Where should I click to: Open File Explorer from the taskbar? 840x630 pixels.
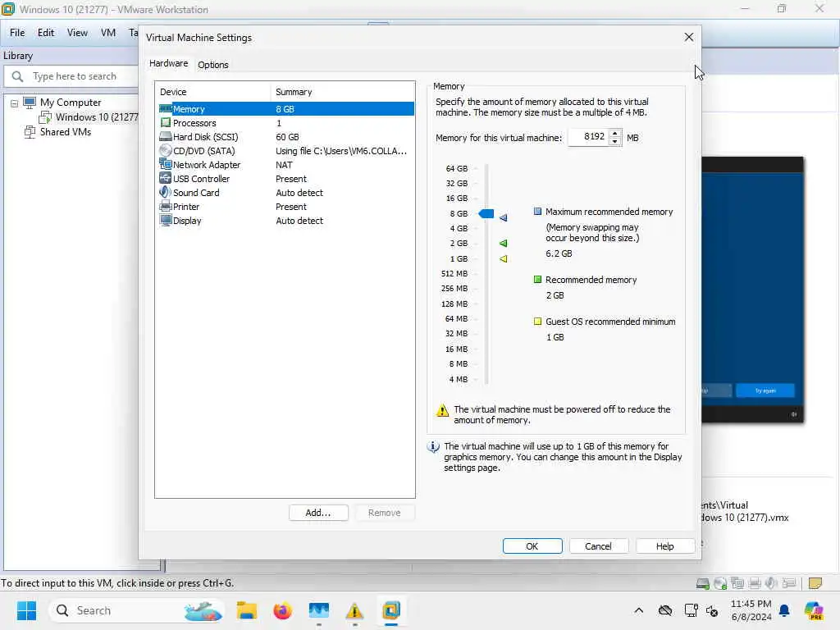click(246, 610)
